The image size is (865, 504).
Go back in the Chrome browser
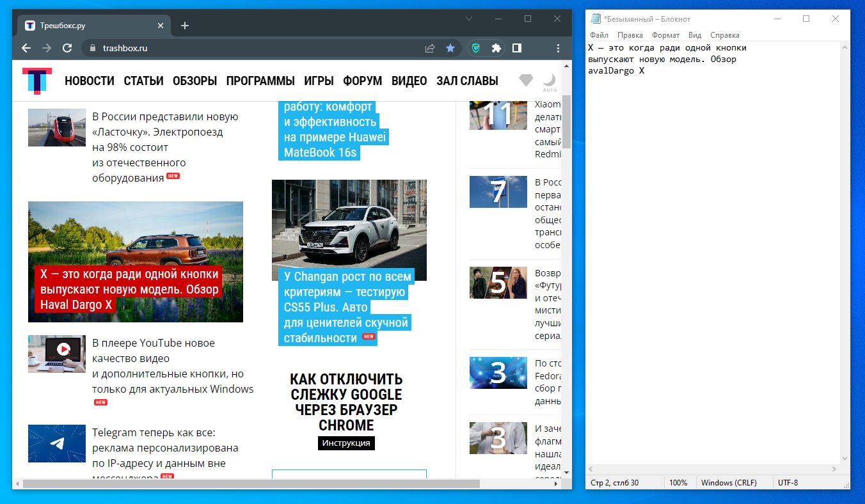tap(26, 48)
